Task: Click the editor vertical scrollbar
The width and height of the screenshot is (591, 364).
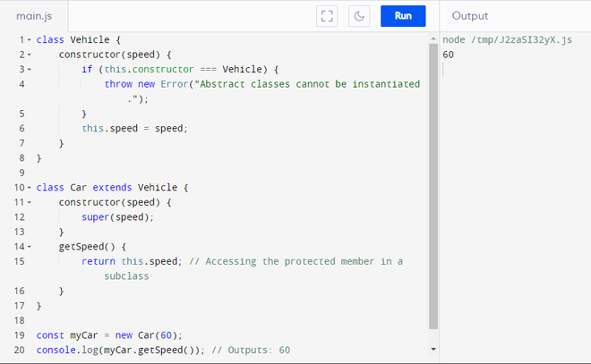Action: click(433, 179)
